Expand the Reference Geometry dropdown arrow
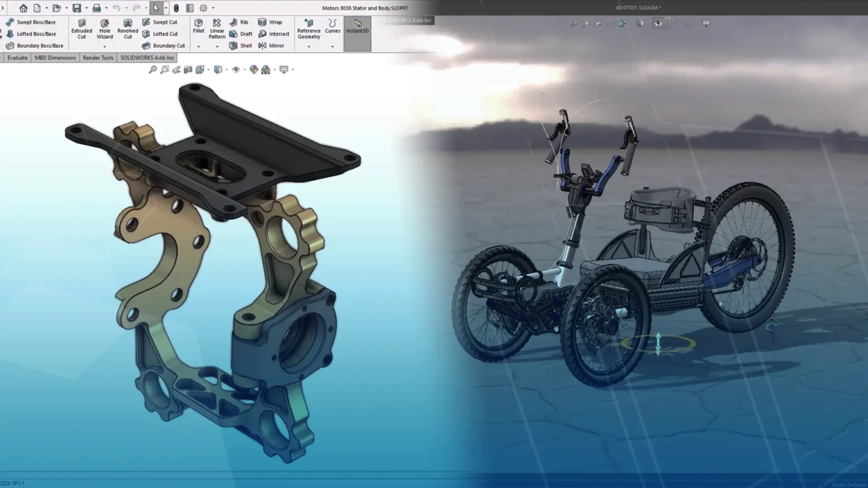 [x=309, y=46]
